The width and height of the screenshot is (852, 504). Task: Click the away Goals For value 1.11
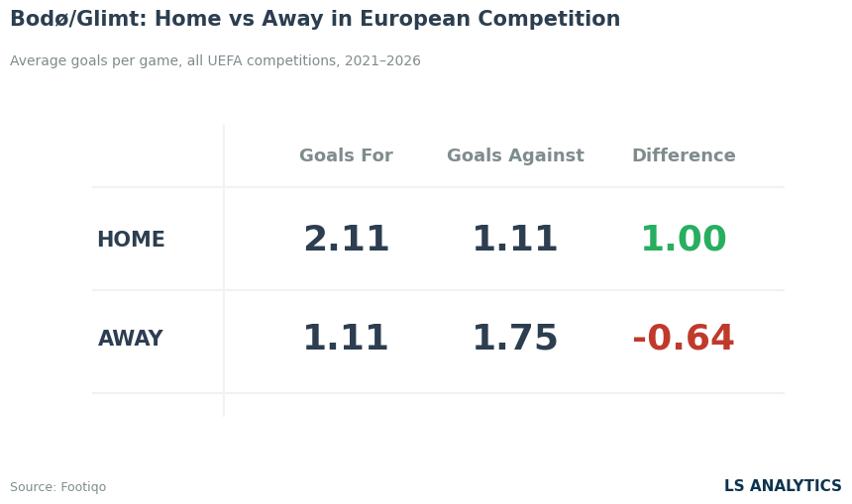(346, 338)
